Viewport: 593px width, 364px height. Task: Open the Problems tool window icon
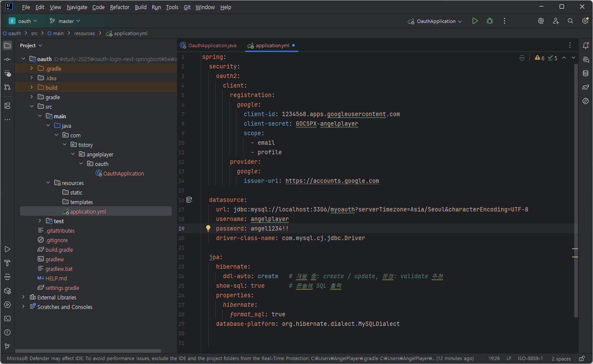7,332
